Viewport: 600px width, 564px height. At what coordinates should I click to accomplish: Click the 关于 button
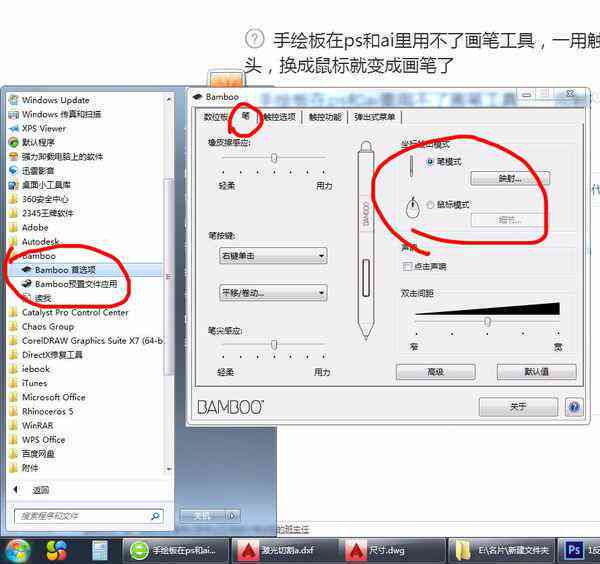coord(518,407)
